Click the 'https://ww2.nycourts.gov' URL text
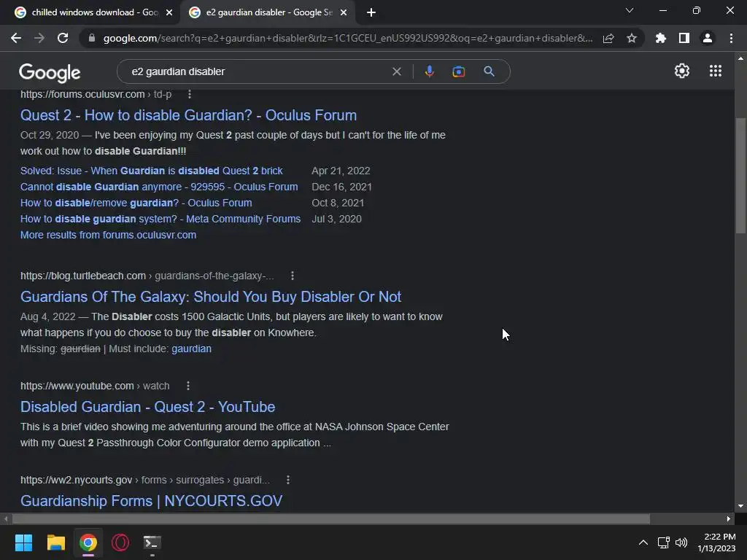 (x=76, y=480)
